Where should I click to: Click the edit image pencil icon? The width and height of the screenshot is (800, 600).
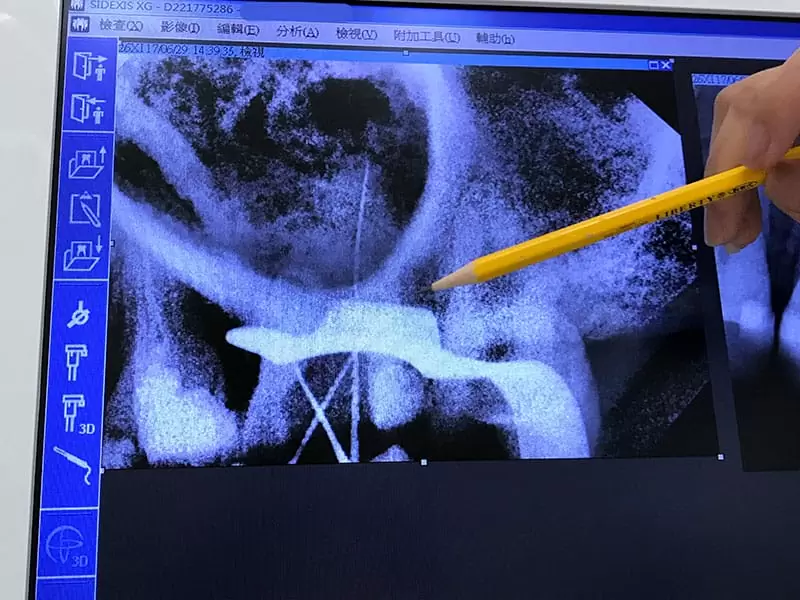coord(86,208)
